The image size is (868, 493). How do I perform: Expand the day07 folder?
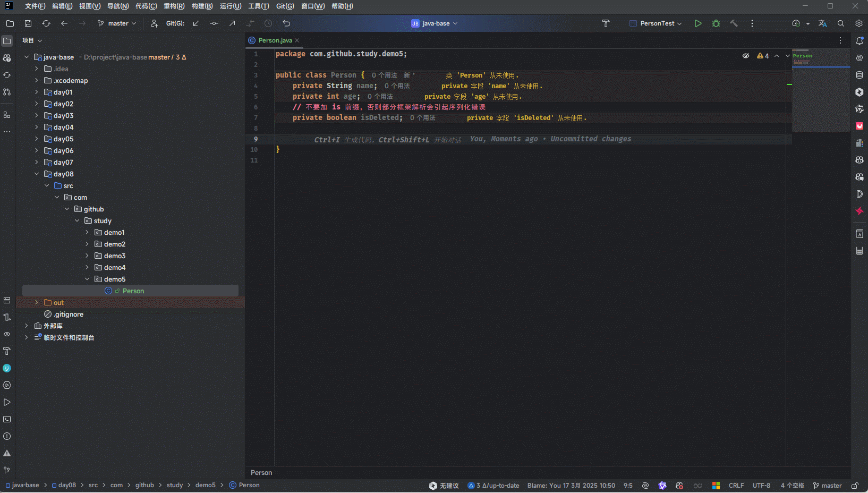click(x=37, y=163)
